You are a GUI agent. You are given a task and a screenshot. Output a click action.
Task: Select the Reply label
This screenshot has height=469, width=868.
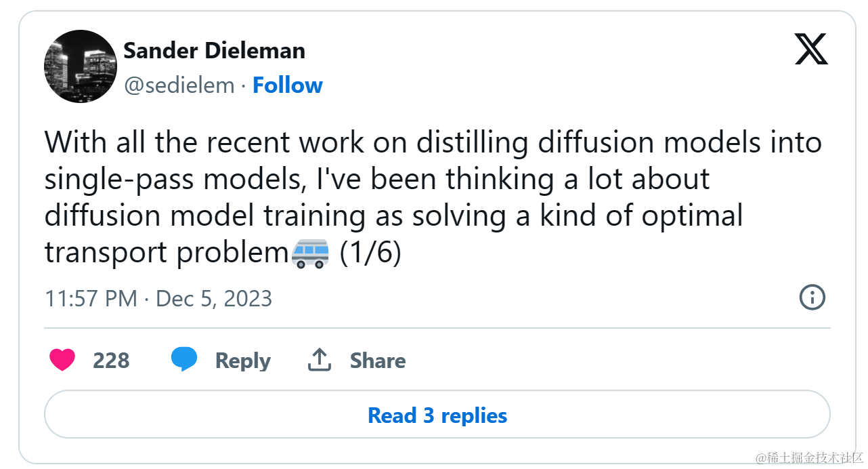[x=242, y=360]
